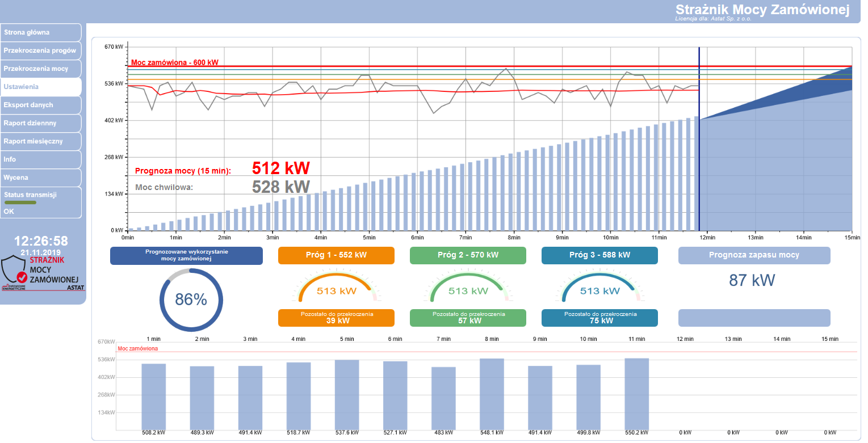
Task: Open the Strona główna menu item
Action: 40,32
